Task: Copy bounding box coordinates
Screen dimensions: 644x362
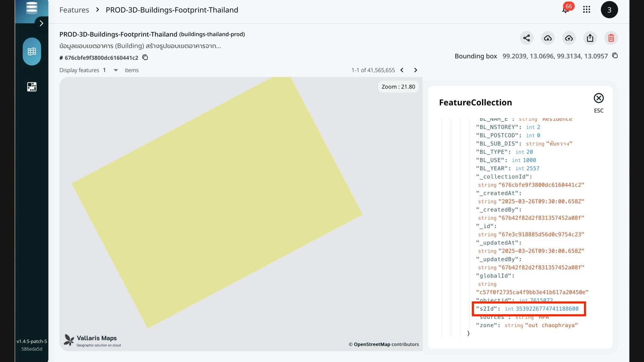Action: tap(615, 56)
